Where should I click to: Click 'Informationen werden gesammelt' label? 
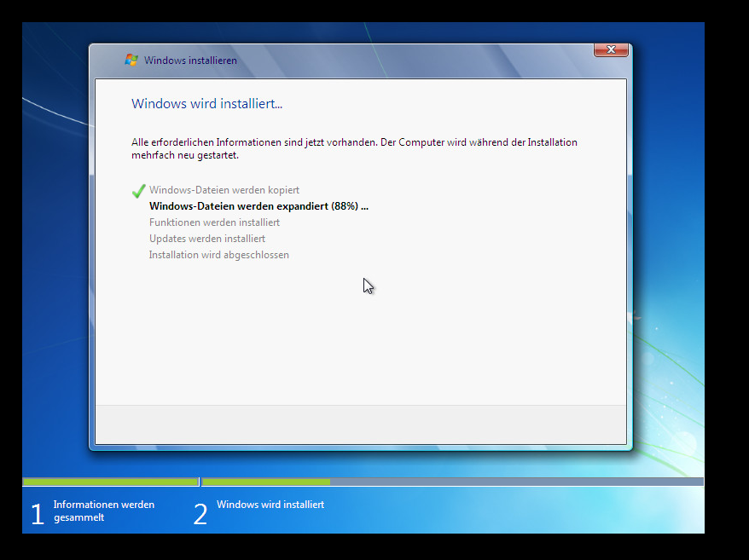coord(104,511)
